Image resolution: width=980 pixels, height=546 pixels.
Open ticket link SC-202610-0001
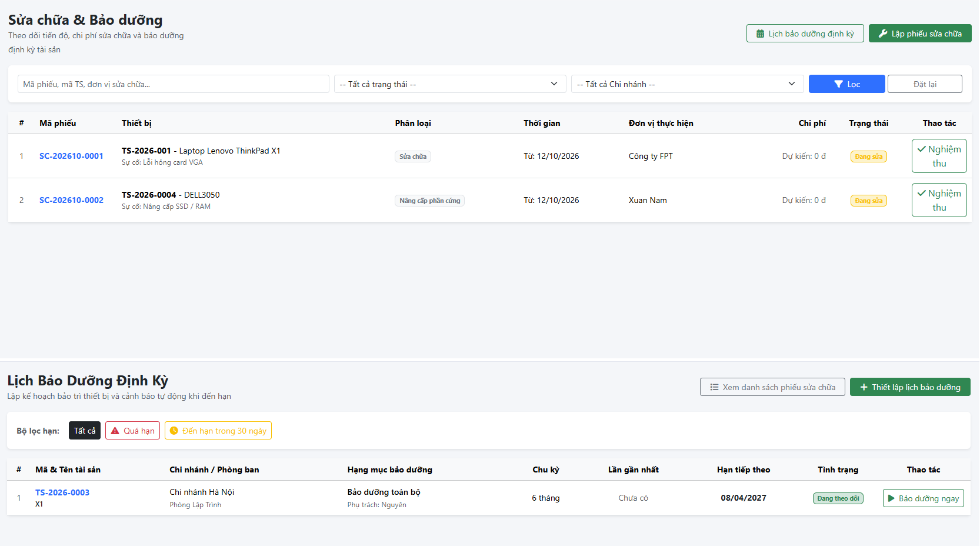click(x=71, y=156)
